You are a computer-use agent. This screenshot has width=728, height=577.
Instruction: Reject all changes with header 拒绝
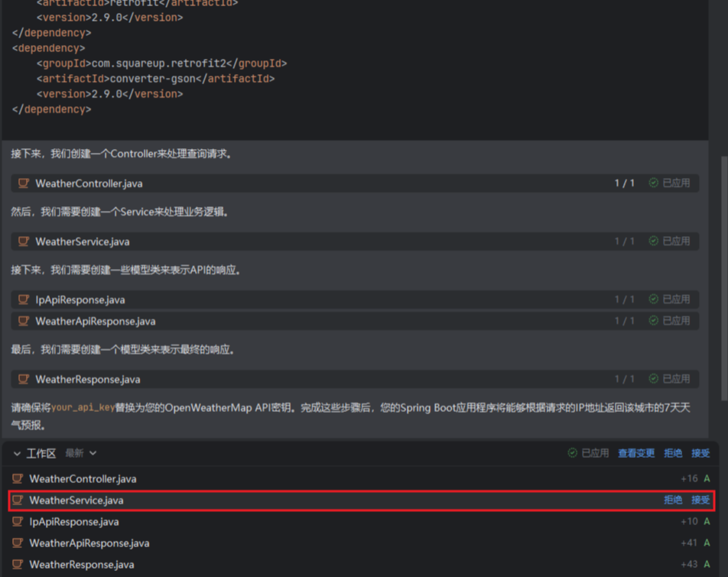pyautogui.click(x=673, y=453)
